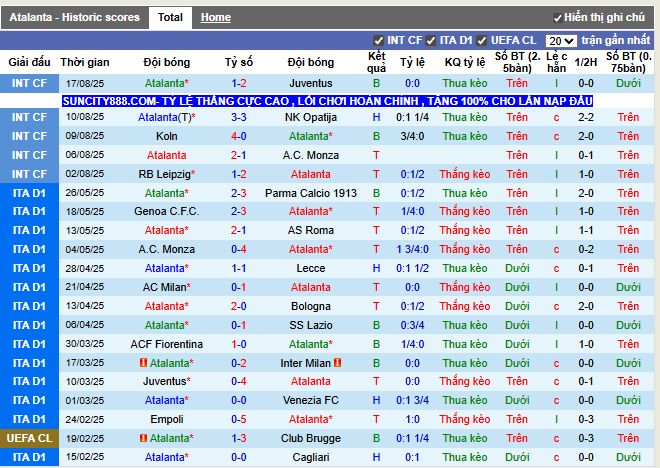This screenshot has width=660, height=468.
Task: Open the 1-2 score of Atalanta vs Juventus
Action: point(239,83)
